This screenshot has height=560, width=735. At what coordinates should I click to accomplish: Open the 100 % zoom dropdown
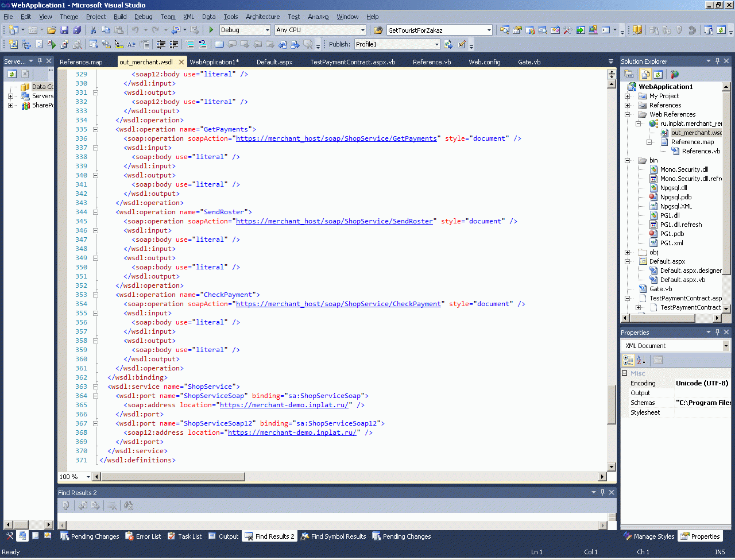click(x=88, y=477)
